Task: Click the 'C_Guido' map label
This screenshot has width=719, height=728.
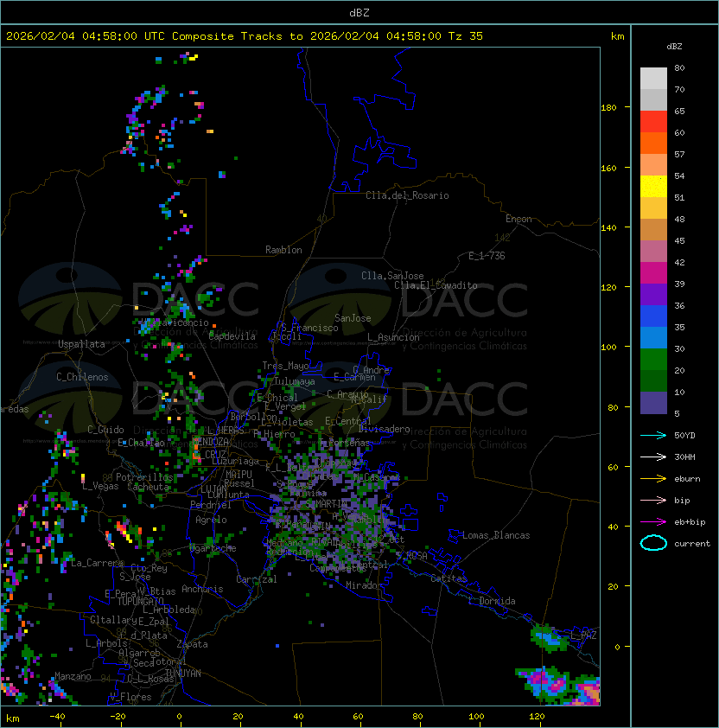Action: [105, 430]
